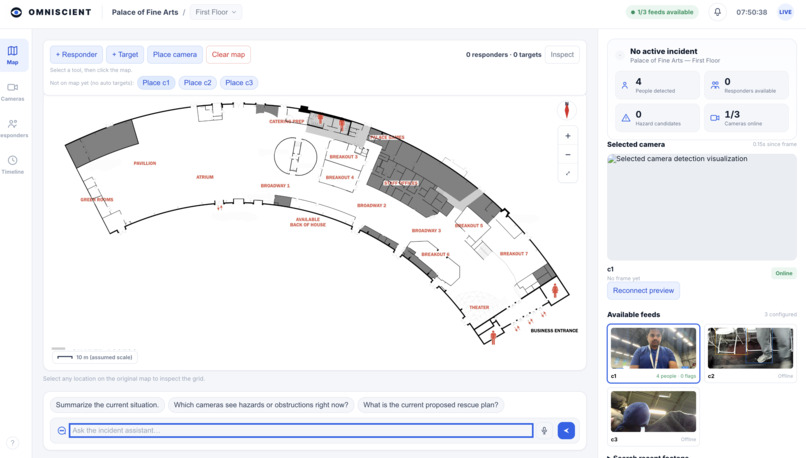Click the fit-to-screen map expand icon
Screen dimensions: 806x458
[567, 173]
